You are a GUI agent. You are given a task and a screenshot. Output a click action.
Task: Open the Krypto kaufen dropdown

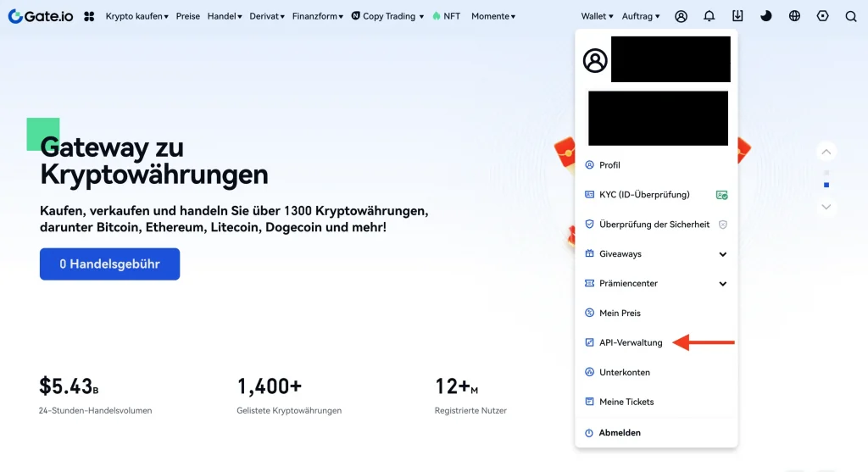pos(136,16)
